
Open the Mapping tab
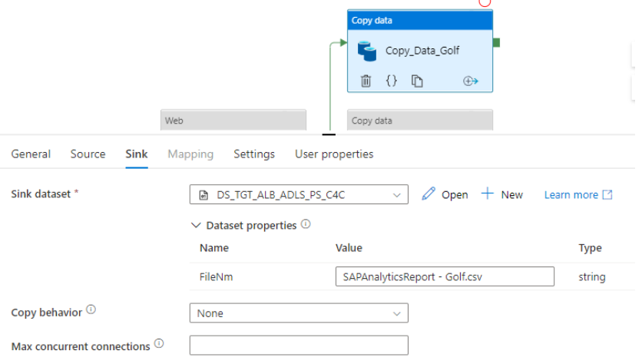[190, 154]
